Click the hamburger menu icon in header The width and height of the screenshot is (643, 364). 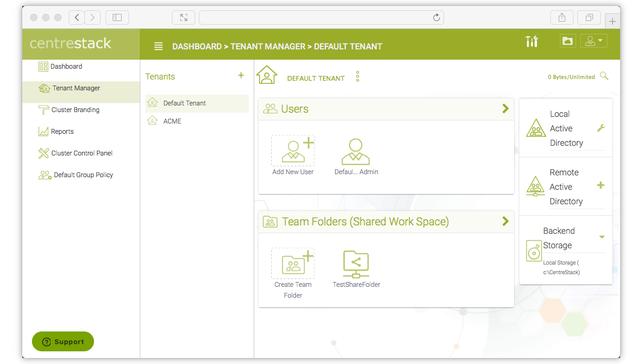[x=158, y=46]
